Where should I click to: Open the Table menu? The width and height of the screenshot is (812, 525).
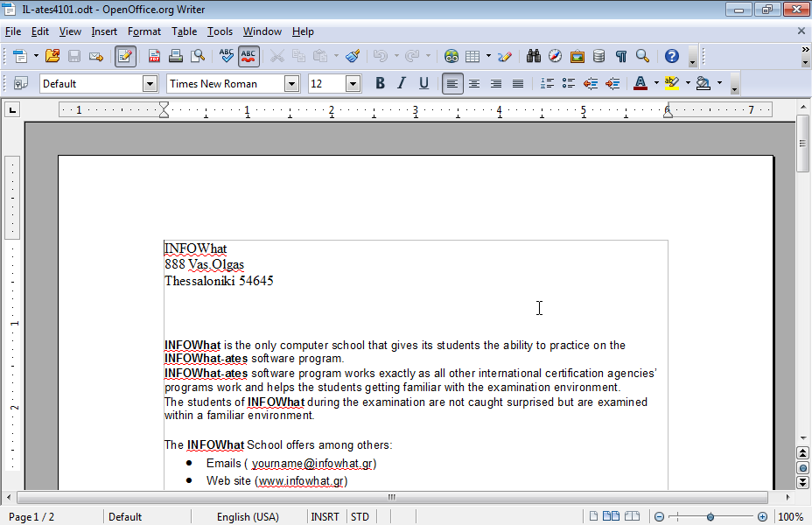point(184,31)
